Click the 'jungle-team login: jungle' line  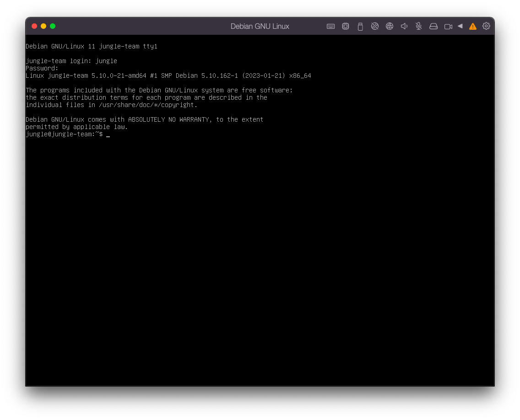(71, 61)
